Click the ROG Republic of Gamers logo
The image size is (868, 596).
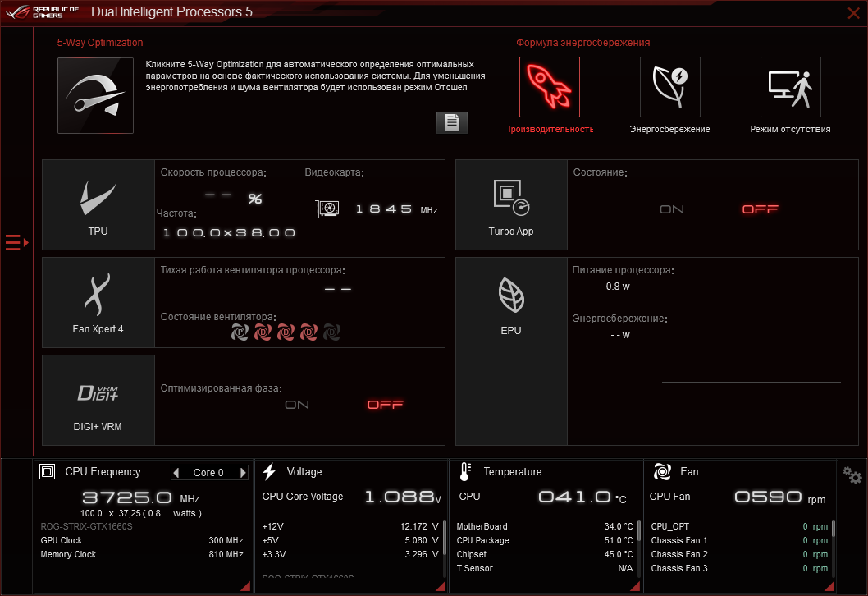[42, 12]
